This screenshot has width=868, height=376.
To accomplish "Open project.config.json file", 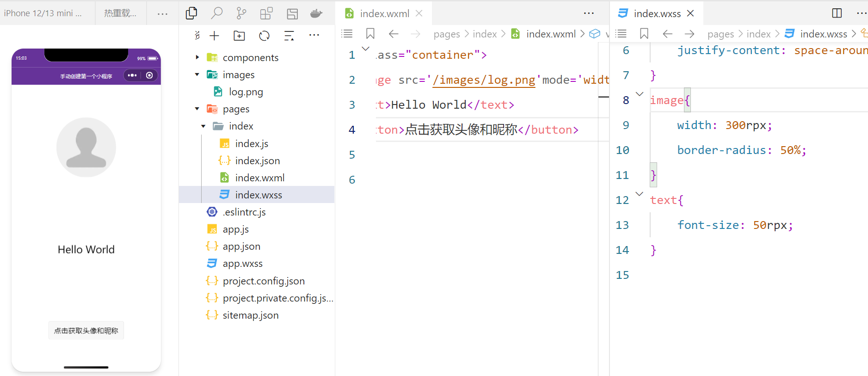I will [264, 281].
